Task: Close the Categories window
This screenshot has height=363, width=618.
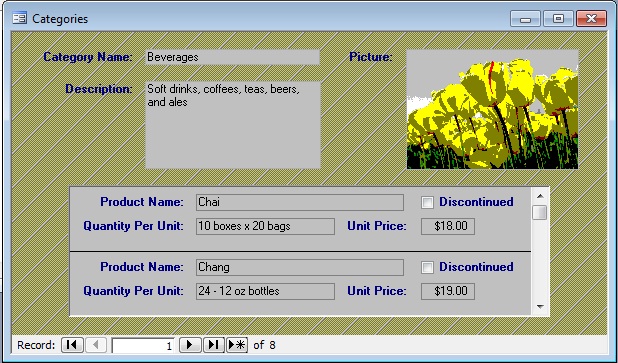Action: point(591,19)
